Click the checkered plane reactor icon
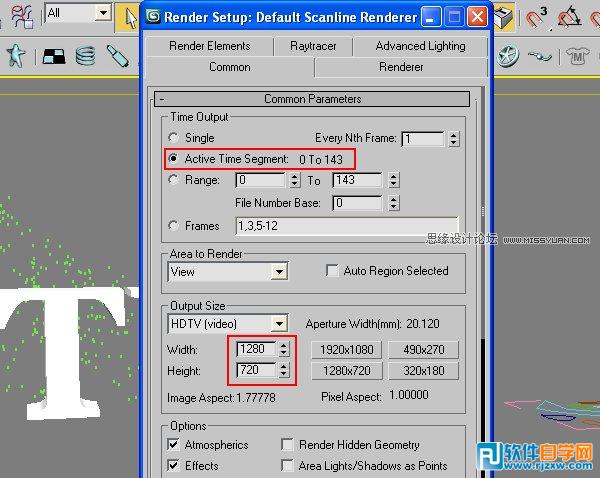 click(52, 56)
